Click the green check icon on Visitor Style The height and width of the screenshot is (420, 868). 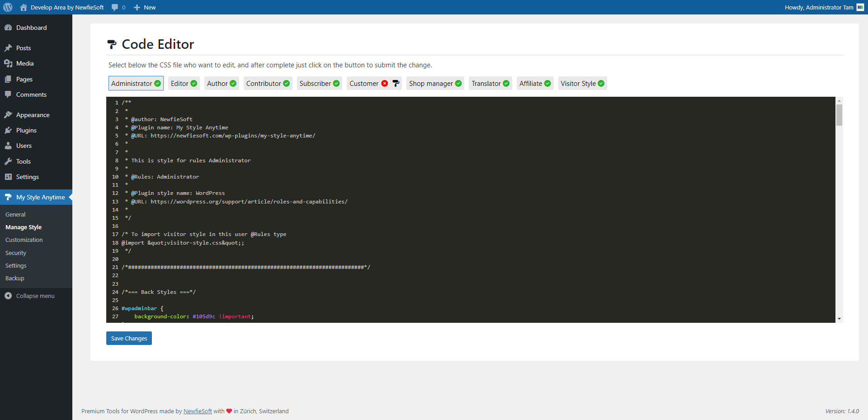[601, 83]
